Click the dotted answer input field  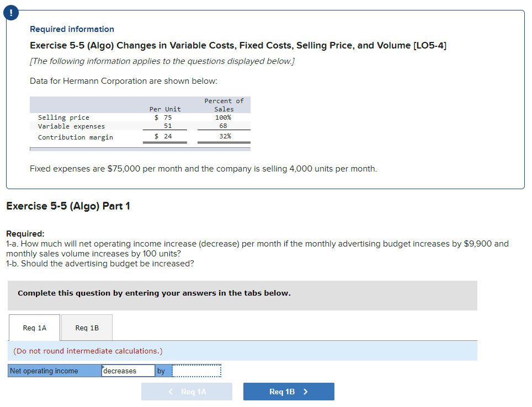pyautogui.click(x=196, y=371)
